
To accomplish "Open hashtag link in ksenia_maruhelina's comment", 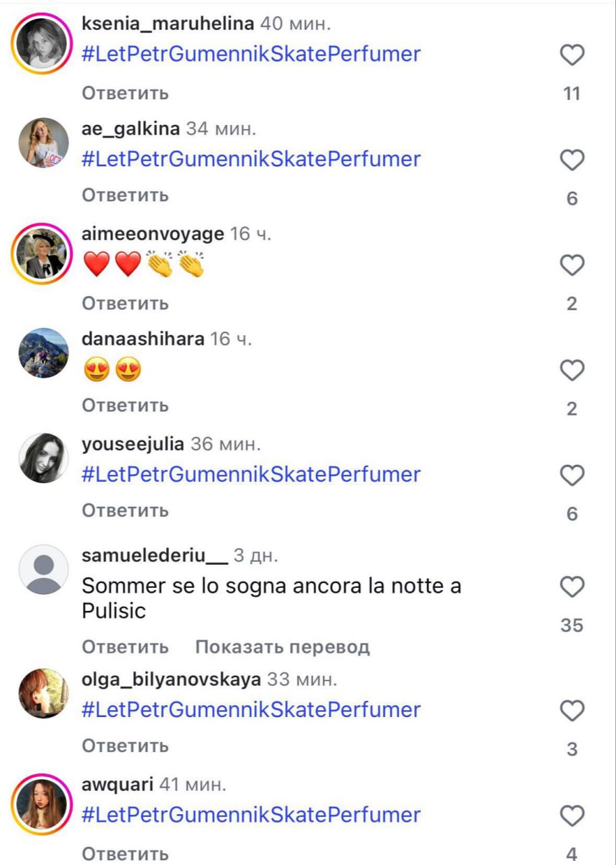I will [251, 54].
